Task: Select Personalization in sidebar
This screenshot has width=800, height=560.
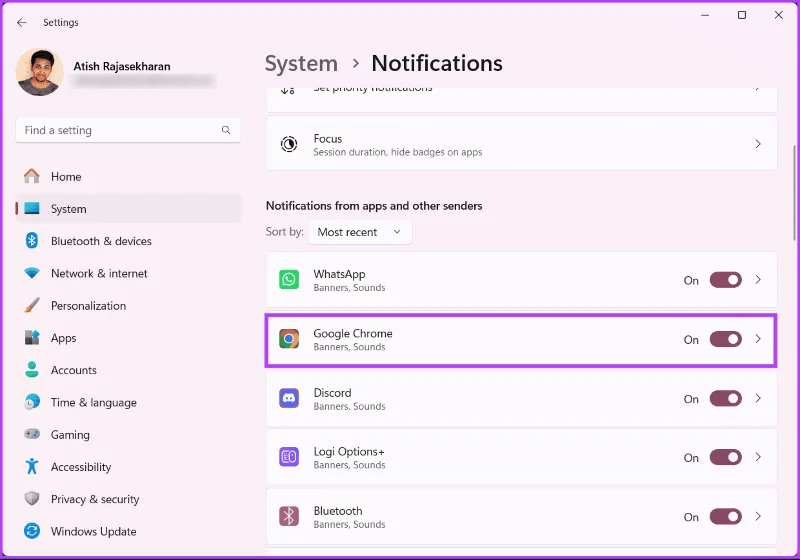Action: [128, 306]
